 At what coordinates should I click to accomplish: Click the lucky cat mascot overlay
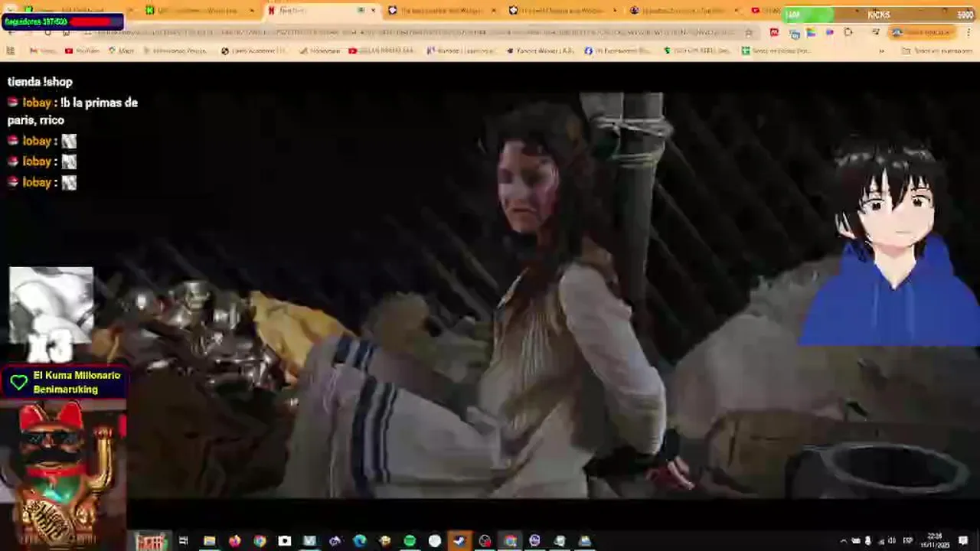click(64, 474)
